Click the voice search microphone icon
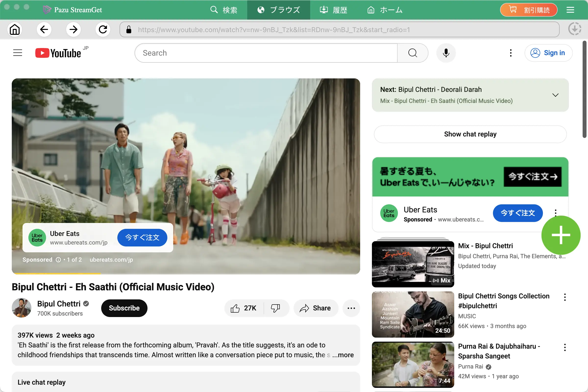This screenshot has height=392, width=588. [x=446, y=53]
